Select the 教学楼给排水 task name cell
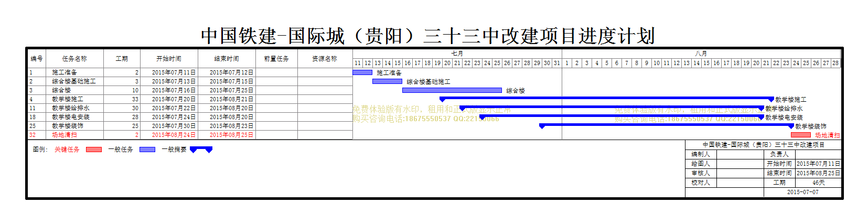 pos(74,108)
